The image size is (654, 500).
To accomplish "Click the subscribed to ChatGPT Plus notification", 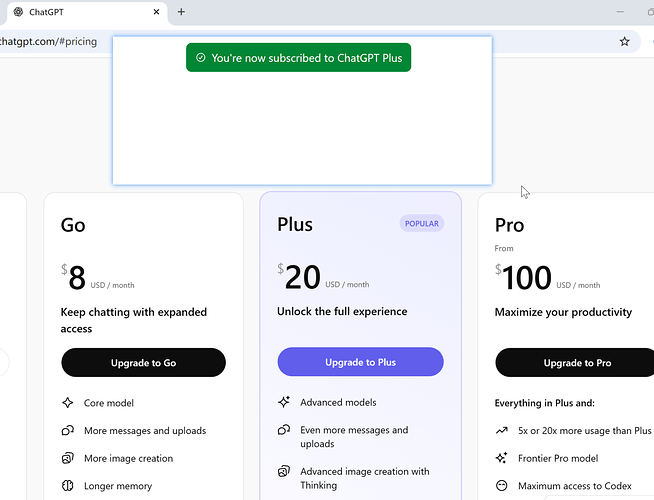I will coord(298,58).
